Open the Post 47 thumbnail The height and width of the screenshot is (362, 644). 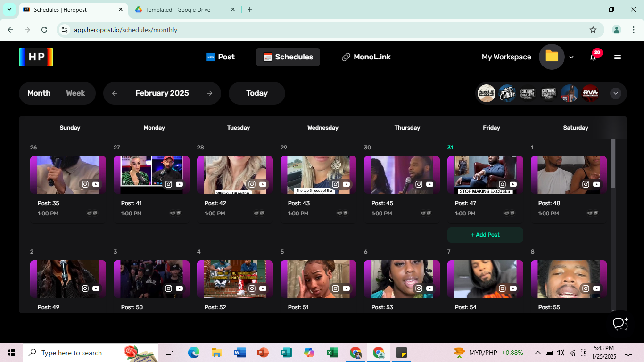coord(485,175)
